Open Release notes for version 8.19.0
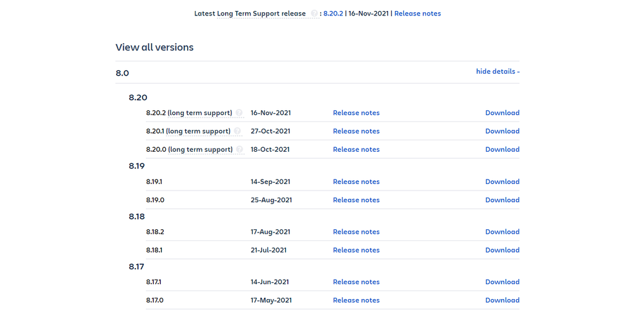This screenshot has width=644, height=310. [356, 200]
